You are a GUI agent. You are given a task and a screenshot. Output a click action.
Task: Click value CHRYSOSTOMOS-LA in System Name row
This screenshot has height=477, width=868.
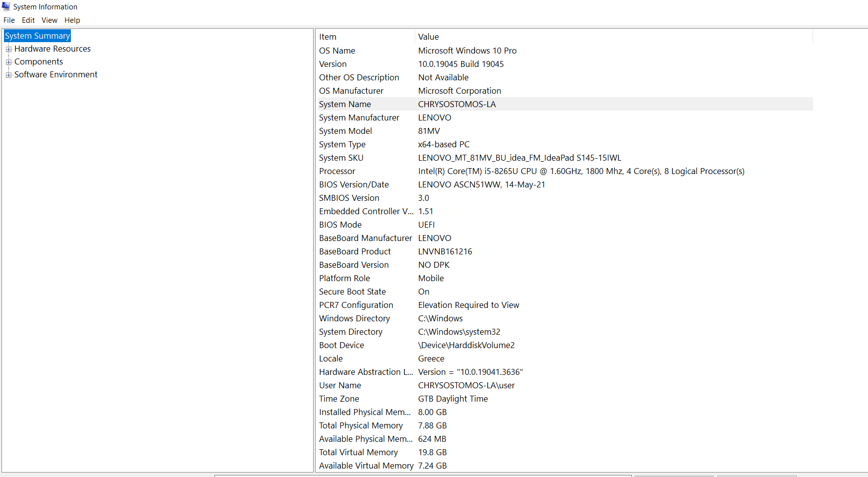[x=457, y=104]
